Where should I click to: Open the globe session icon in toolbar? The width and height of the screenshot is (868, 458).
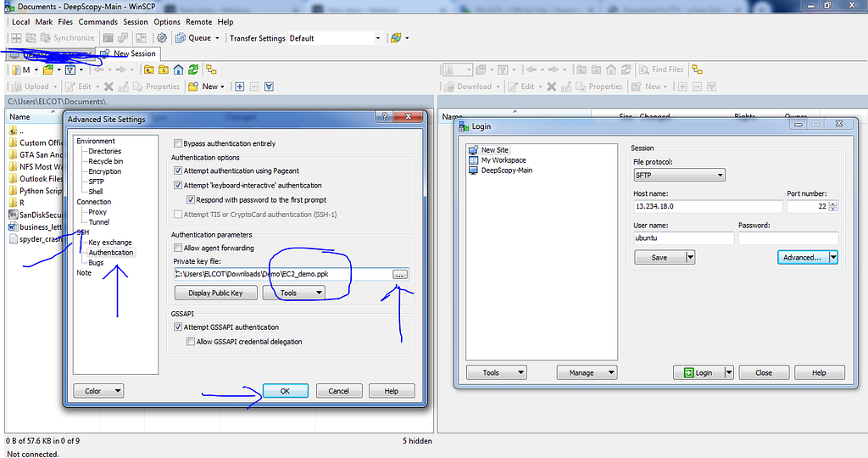click(396, 37)
